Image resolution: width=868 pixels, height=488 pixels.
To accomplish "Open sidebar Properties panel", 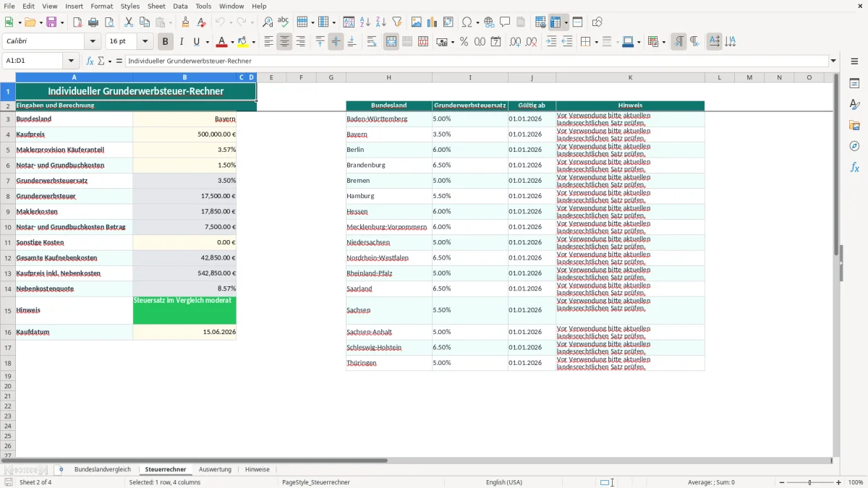I will [x=854, y=83].
